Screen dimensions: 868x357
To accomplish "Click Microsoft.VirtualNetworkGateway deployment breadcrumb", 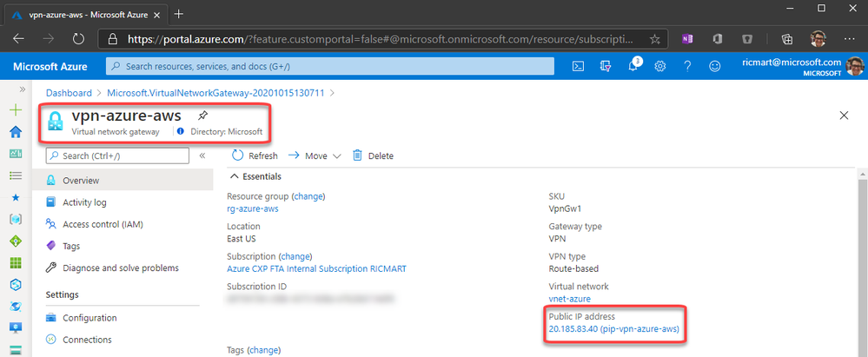I will pyautogui.click(x=215, y=93).
